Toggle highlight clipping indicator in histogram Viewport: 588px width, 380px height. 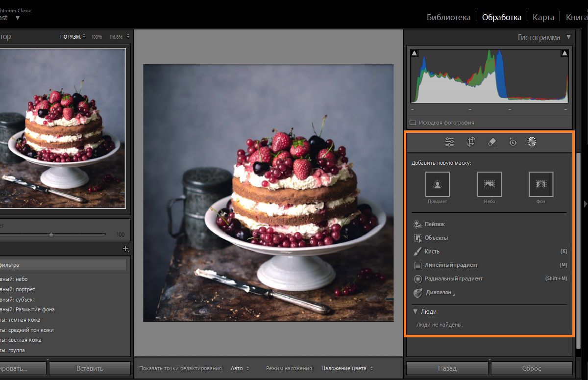tap(564, 53)
